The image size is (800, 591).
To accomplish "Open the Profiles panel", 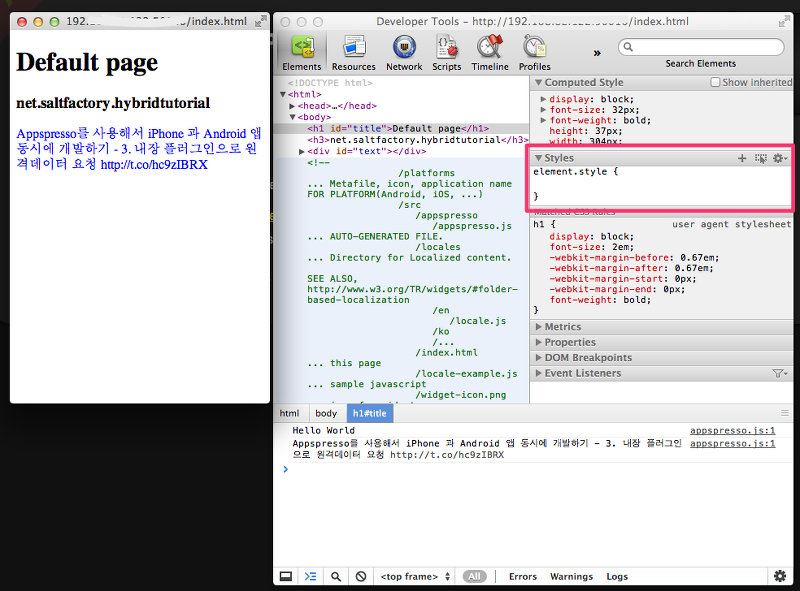I will point(535,53).
